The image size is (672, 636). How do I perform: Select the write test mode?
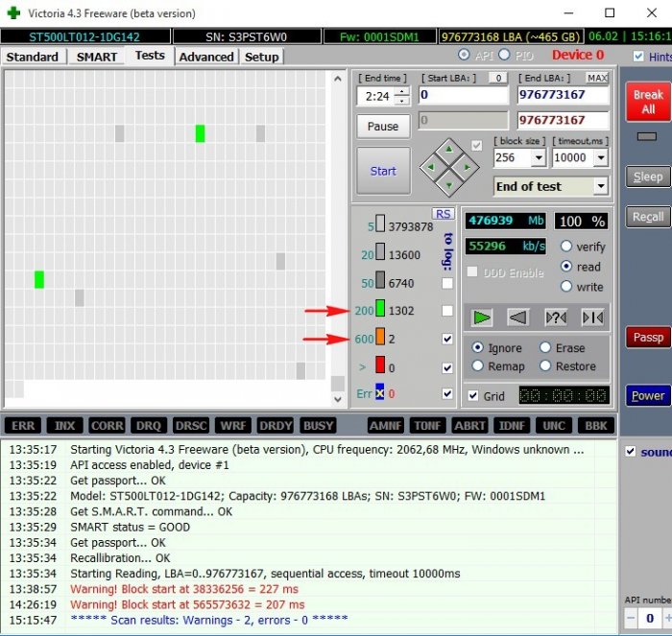pyautogui.click(x=566, y=287)
